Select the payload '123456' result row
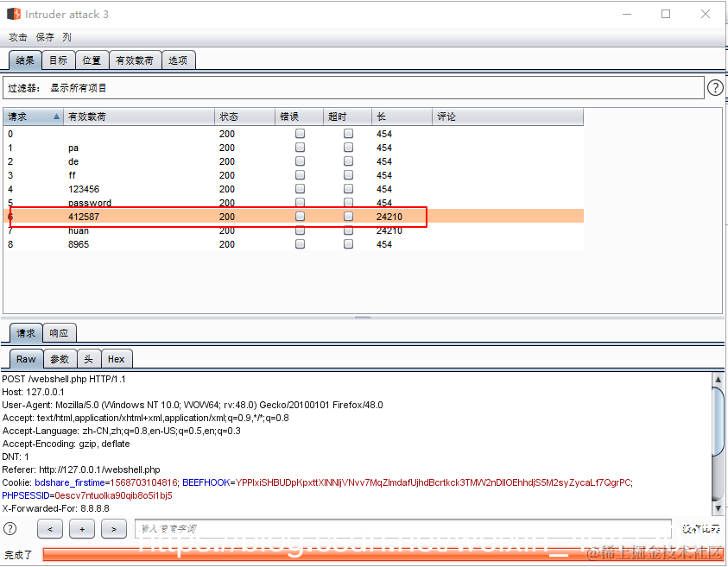The height and width of the screenshot is (567, 728). pos(294,189)
